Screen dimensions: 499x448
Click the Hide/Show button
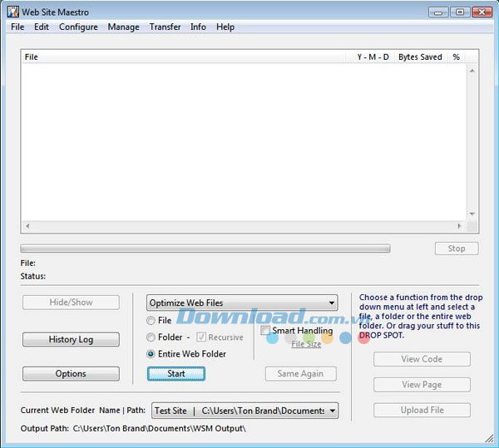click(71, 302)
